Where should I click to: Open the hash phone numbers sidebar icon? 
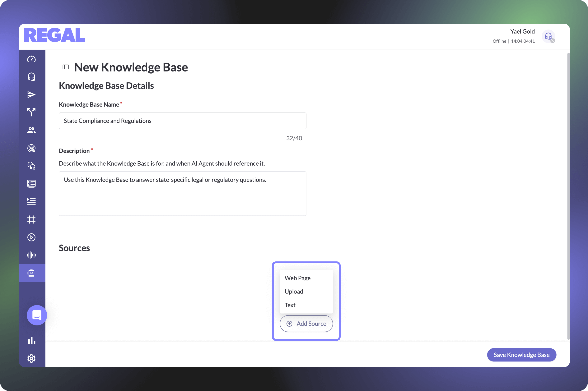pyautogui.click(x=31, y=219)
